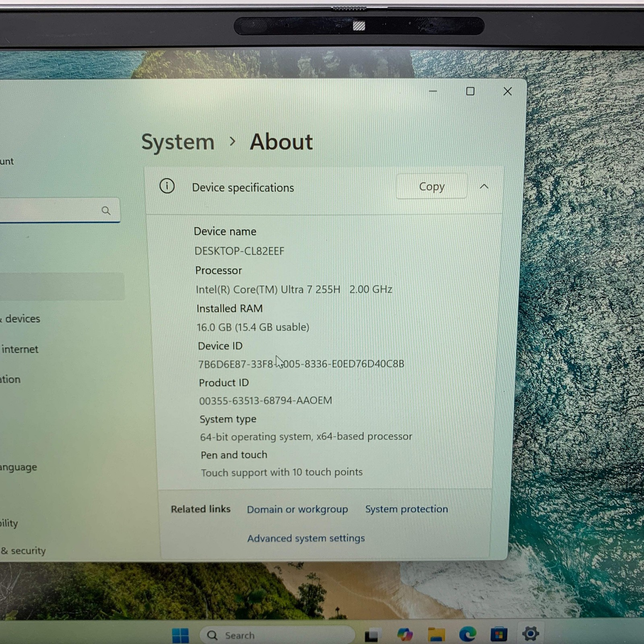Viewport: 644px width, 644px height.
Task: Select the highlighted System sidebar item
Action: tap(62, 286)
